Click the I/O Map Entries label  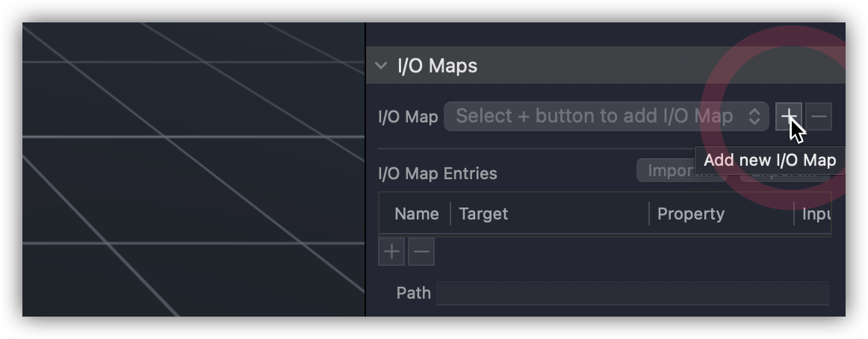tap(437, 174)
